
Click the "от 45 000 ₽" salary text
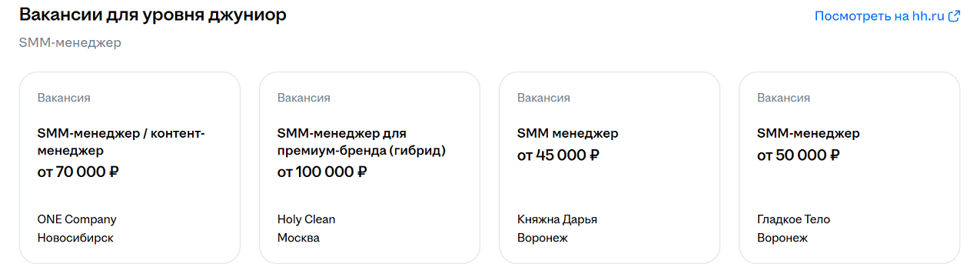tap(558, 155)
